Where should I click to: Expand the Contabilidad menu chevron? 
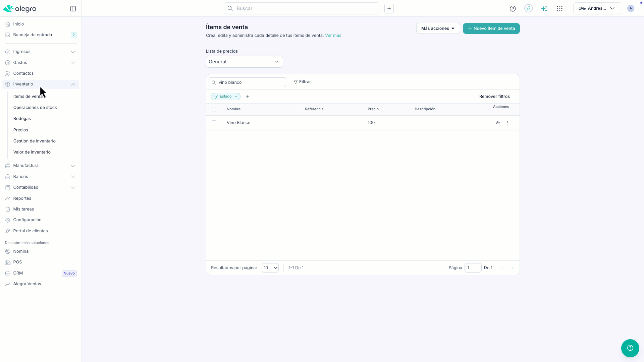pyautogui.click(x=73, y=188)
